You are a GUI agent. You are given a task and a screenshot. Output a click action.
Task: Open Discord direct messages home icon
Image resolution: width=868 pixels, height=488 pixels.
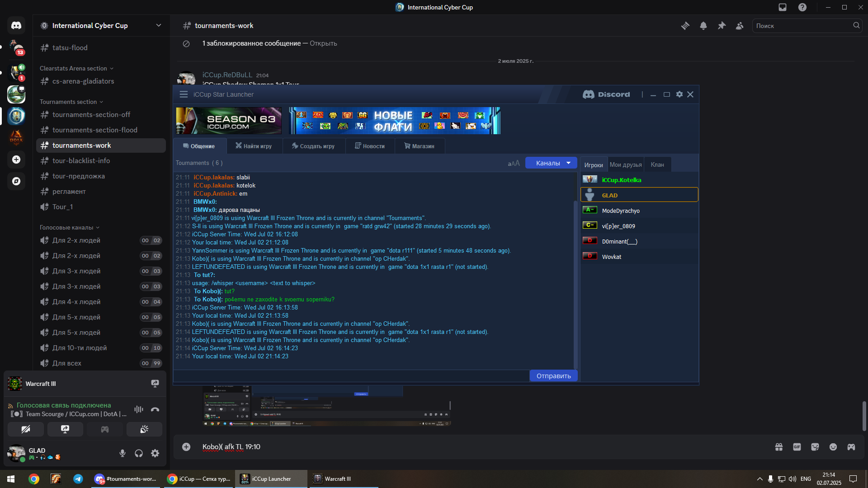click(x=16, y=26)
